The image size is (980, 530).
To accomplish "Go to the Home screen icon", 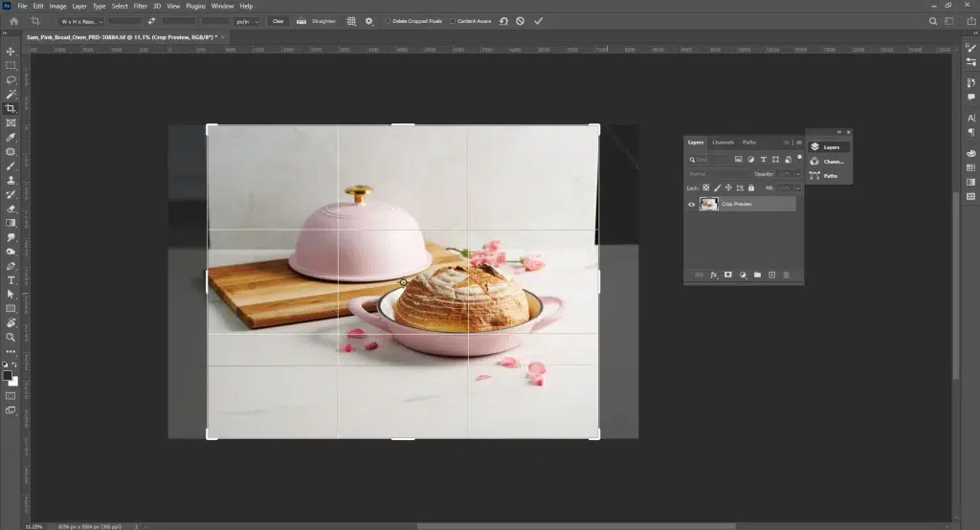I will [x=13, y=21].
